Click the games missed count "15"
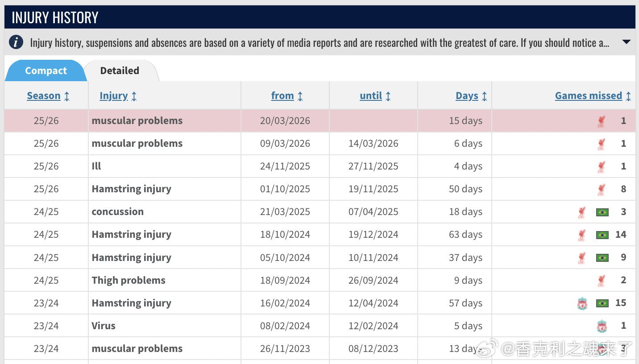639x364 pixels. [621, 303]
